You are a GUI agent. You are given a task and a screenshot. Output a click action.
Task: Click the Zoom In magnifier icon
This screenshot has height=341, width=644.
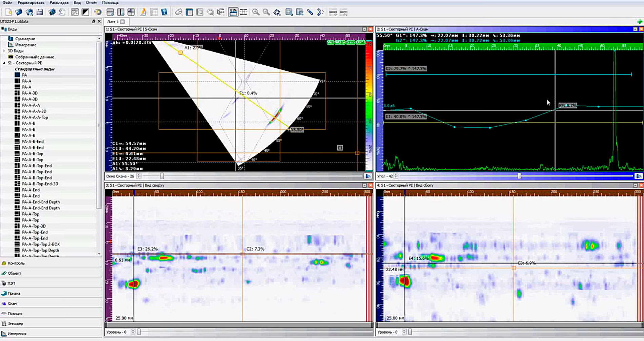coord(256,12)
